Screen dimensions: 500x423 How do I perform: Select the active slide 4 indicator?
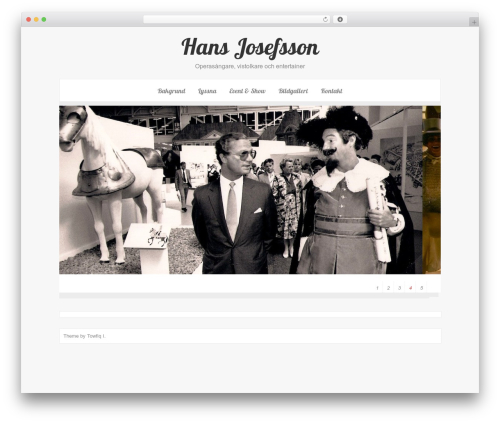click(410, 288)
